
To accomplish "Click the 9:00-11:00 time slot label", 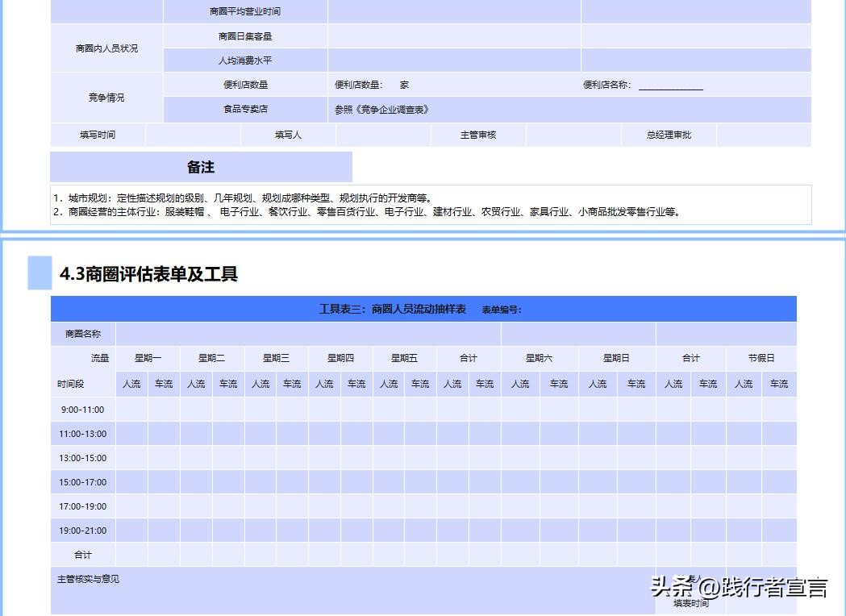I will click(x=82, y=409).
